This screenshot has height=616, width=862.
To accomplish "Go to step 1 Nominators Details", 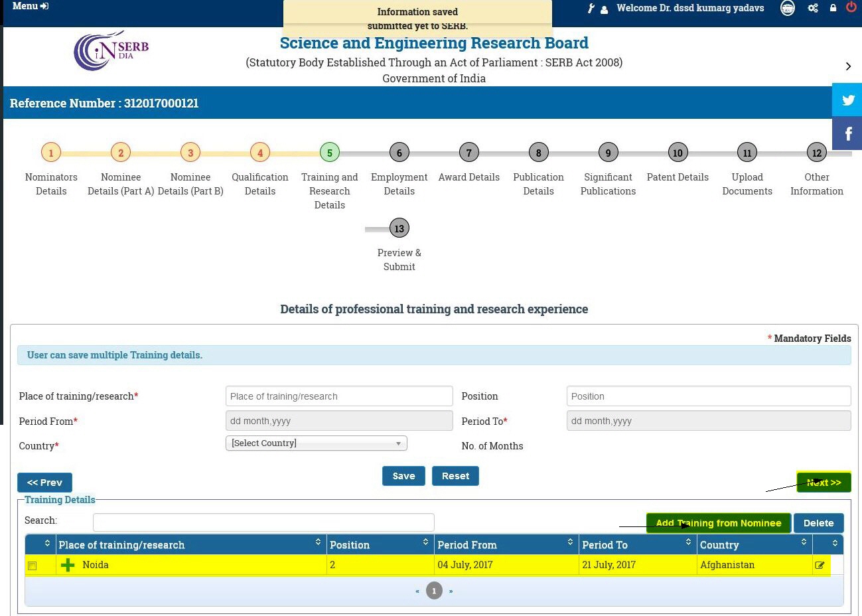I will pyautogui.click(x=51, y=153).
